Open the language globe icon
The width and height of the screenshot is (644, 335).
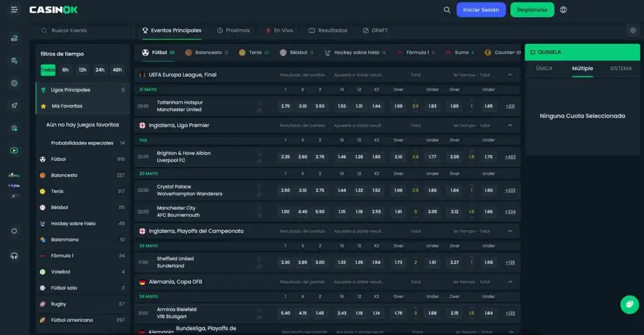tap(563, 10)
